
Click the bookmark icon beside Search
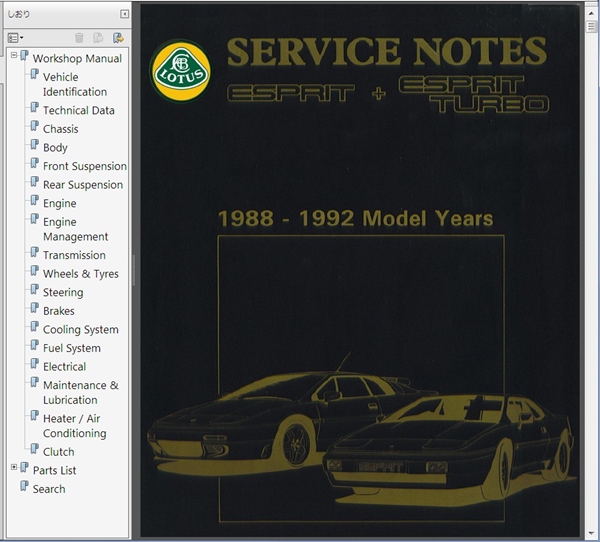24,486
